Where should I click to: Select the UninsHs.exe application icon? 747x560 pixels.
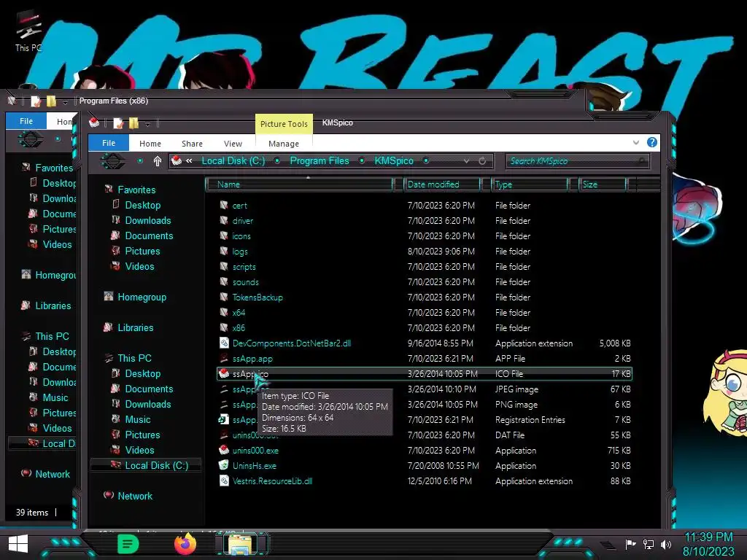pos(224,465)
